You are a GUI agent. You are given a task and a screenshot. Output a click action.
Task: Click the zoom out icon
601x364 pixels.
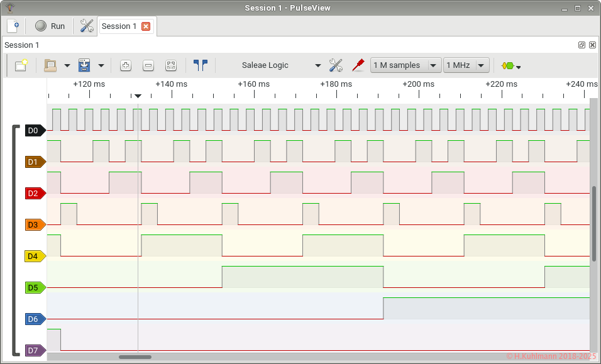pos(148,65)
